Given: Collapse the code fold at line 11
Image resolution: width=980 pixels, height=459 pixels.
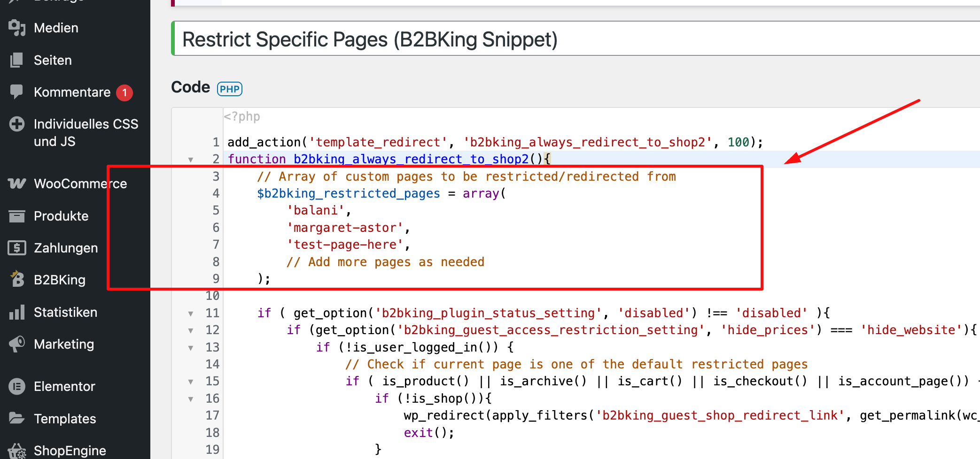Looking at the screenshot, I should [191, 314].
